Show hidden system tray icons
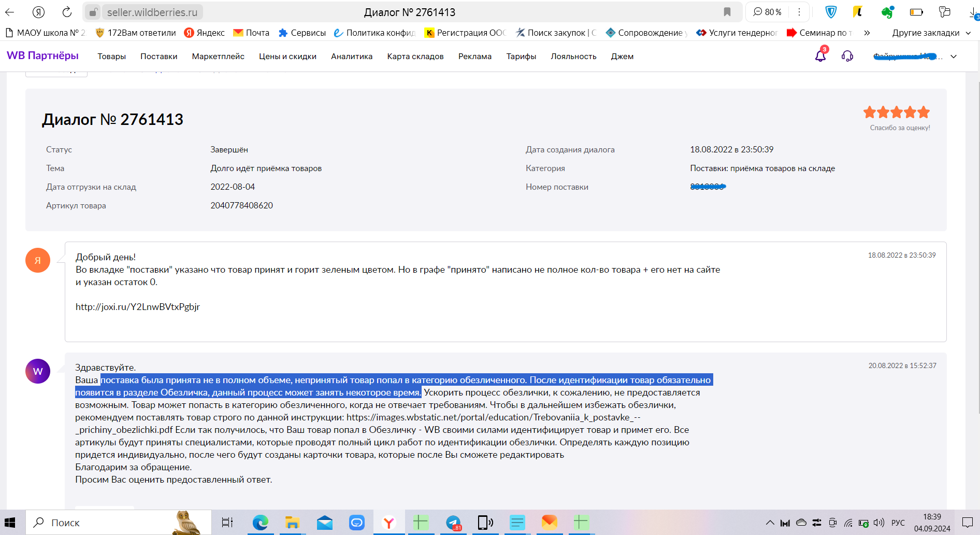This screenshot has height=535, width=980. 770,523
